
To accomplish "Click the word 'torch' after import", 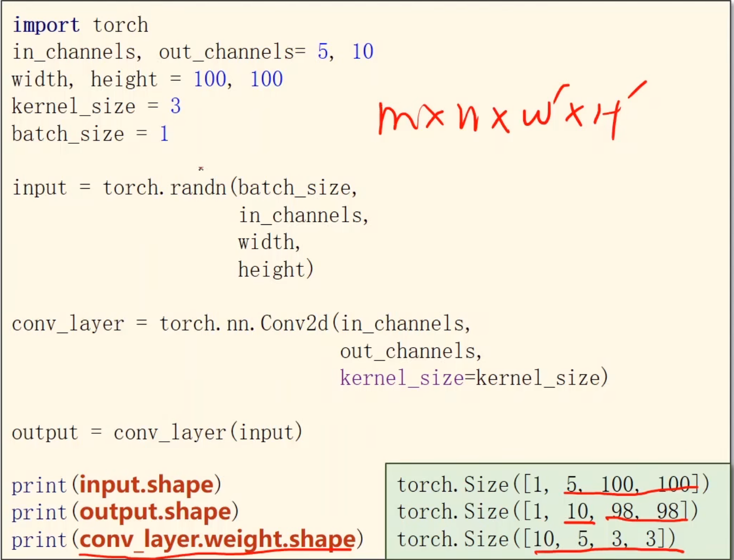I will pos(120,25).
